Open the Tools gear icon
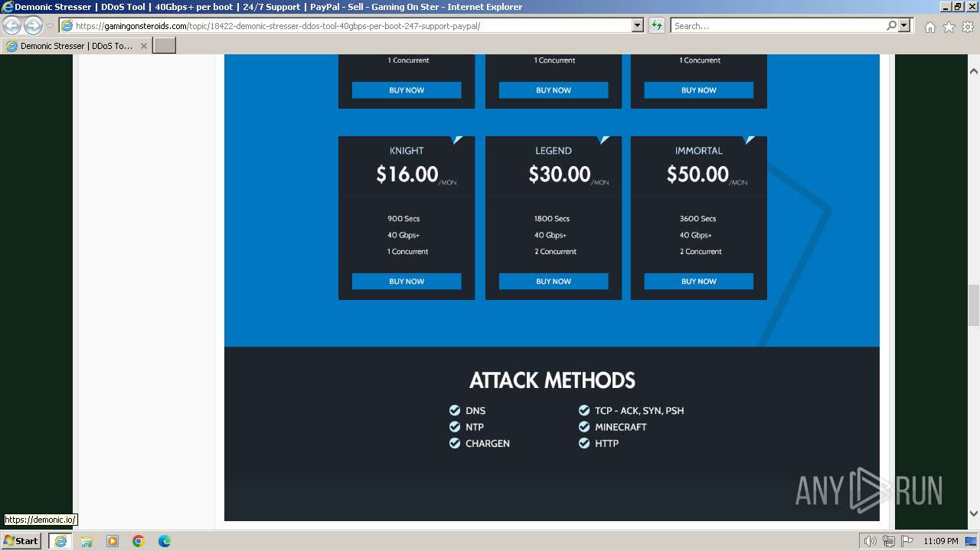Screen dimensions: 980x551 click(x=968, y=27)
